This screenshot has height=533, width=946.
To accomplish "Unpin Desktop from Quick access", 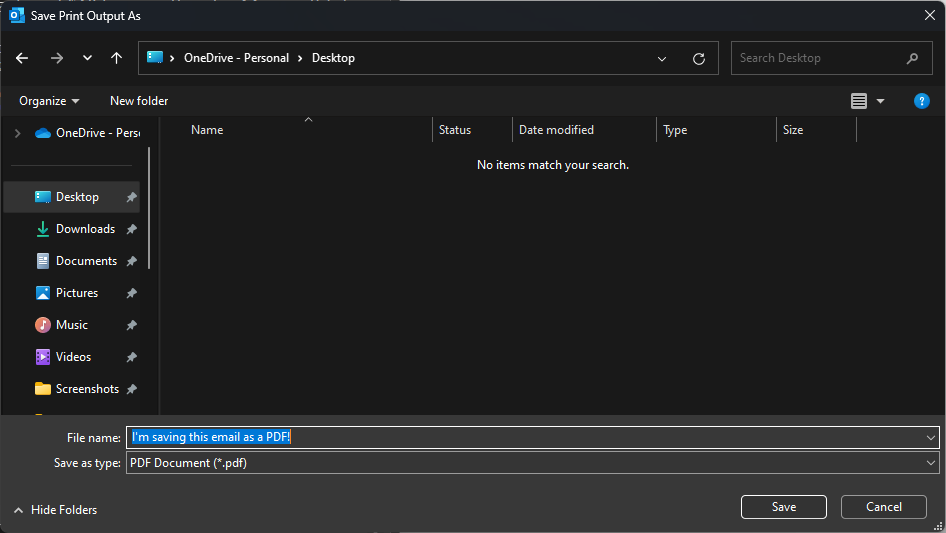I will tap(131, 198).
